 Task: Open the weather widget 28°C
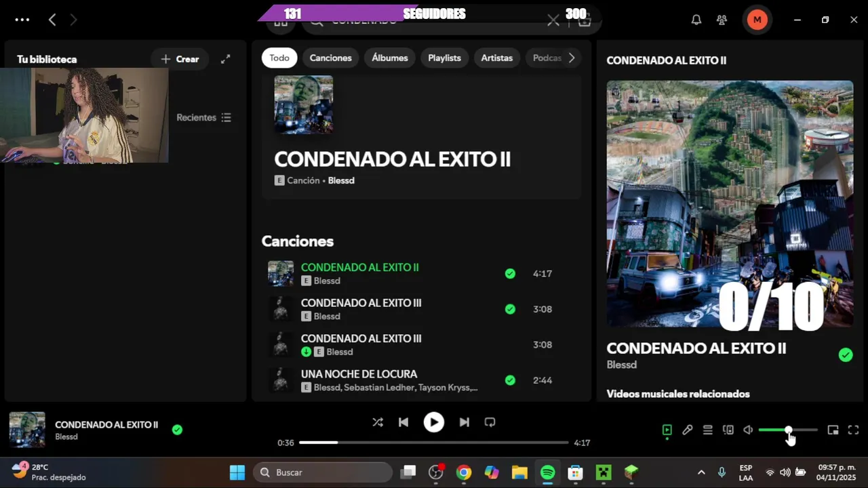(49, 472)
